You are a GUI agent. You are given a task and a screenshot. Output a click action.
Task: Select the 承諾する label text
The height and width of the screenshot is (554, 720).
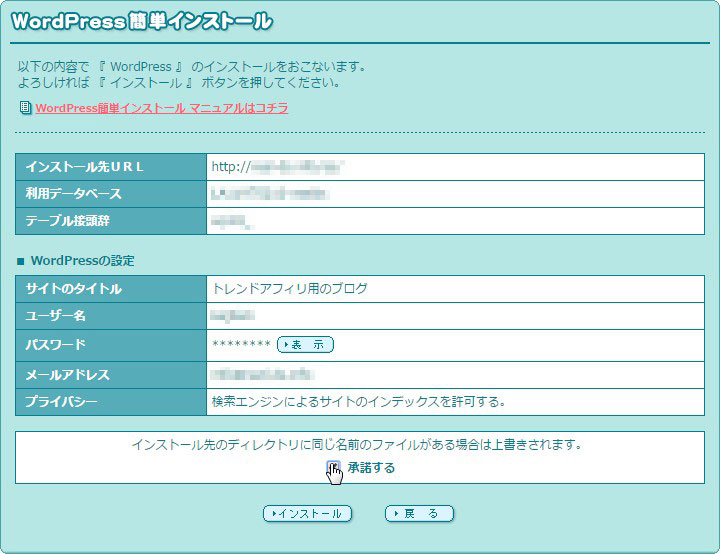pos(371,468)
